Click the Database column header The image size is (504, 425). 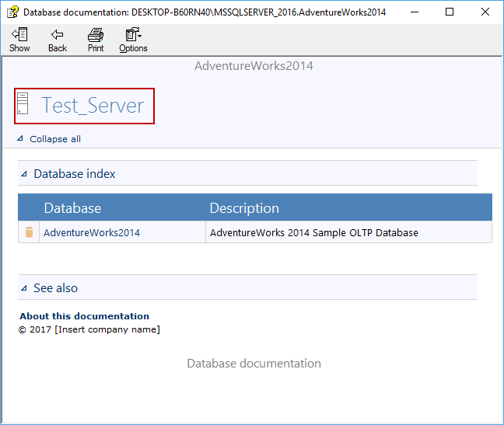(72, 208)
